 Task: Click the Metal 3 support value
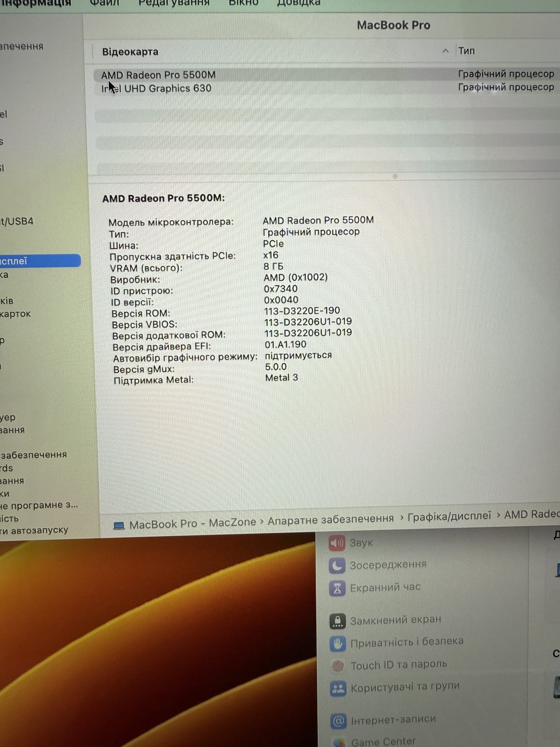point(281,378)
